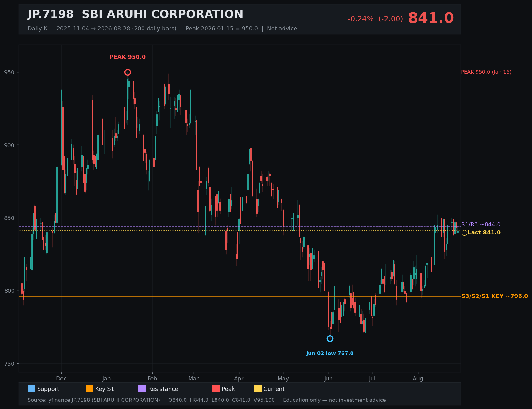Click the "PEAK 950.0 (Jan 15)" right-edge label
The width and height of the screenshot is (532, 409).
[486, 72]
